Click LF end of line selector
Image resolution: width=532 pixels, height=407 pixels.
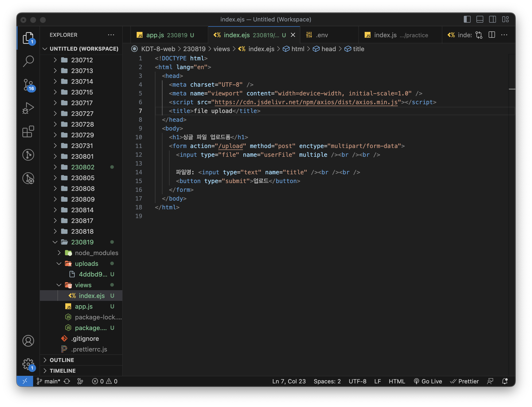[x=377, y=381]
